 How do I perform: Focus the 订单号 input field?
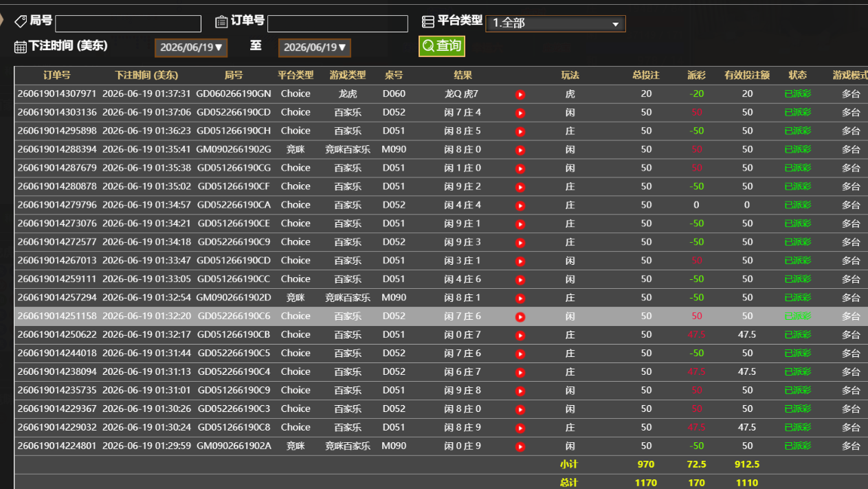pyautogui.click(x=337, y=23)
